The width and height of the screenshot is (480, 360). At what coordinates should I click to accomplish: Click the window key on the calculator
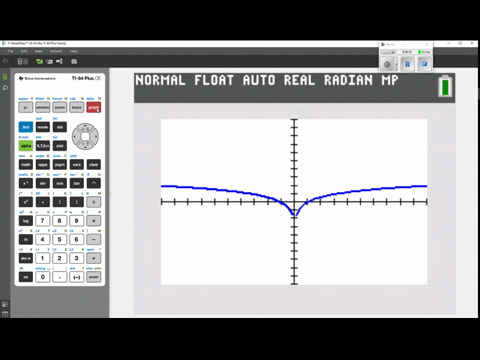point(43,107)
